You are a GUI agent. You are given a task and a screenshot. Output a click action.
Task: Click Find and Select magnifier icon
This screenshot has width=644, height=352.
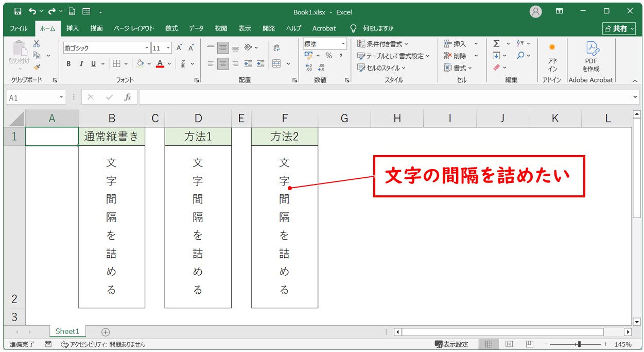point(520,56)
